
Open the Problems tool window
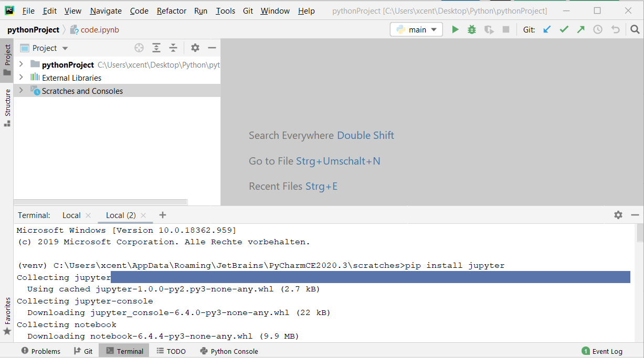coord(41,351)
